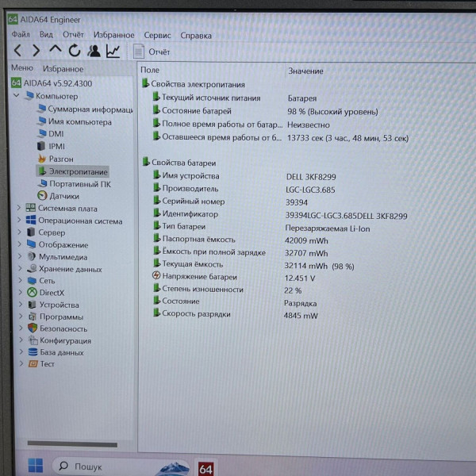Open the Файл menu
Viewport: 476px width, 476px height.
coord(21,34)
